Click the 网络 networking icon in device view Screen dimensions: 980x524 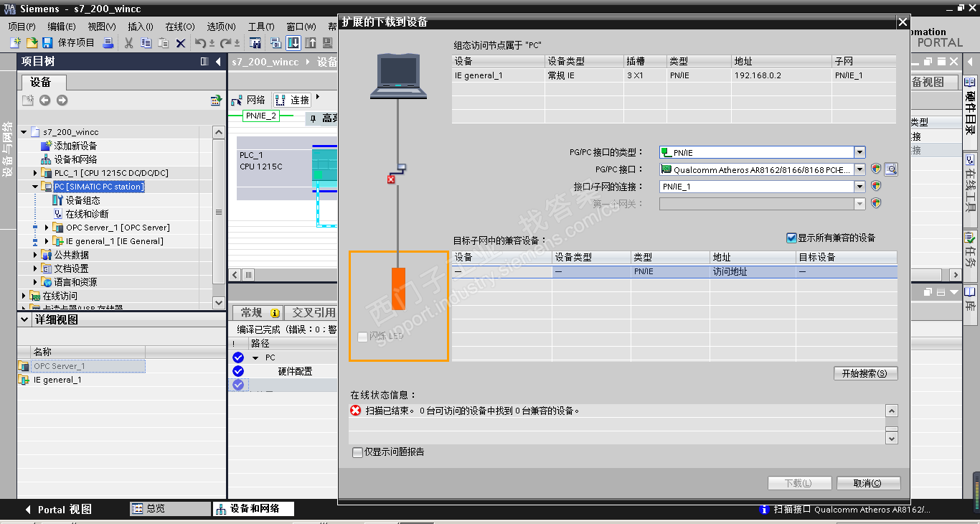click(248, 100)
